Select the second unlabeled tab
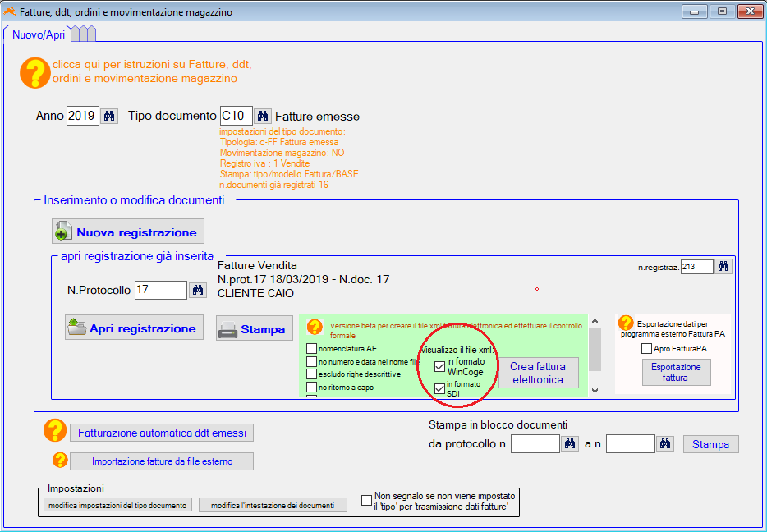The width and height of the screenshot is (767, 532). (x=83, y=34)
